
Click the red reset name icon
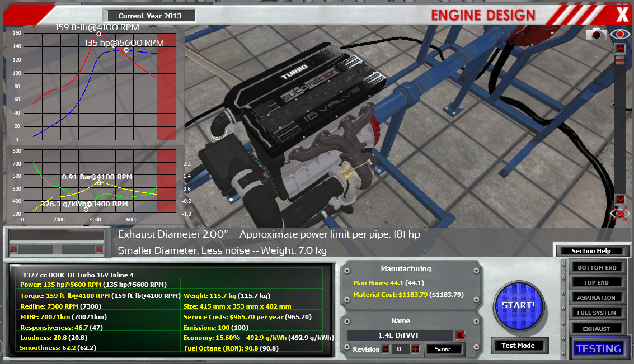[461, 335]
